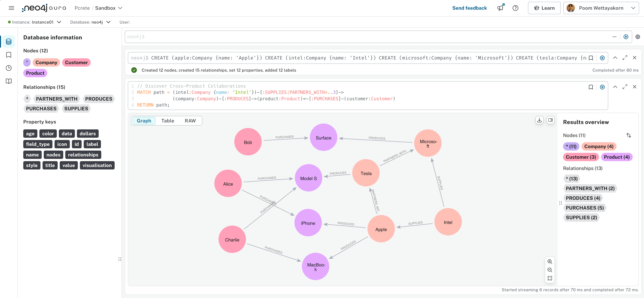
Task: Open the guides book icon in sidebar
Action: (9, 81)
